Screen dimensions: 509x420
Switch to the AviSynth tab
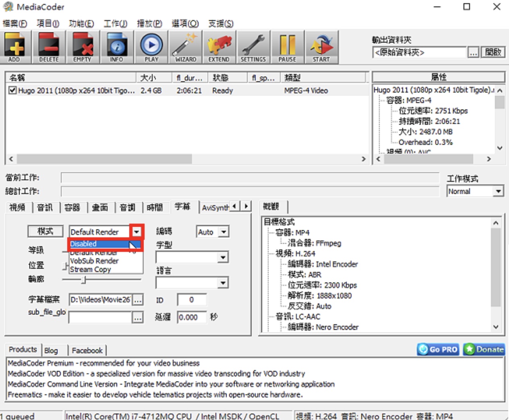(x=215, y=208)
